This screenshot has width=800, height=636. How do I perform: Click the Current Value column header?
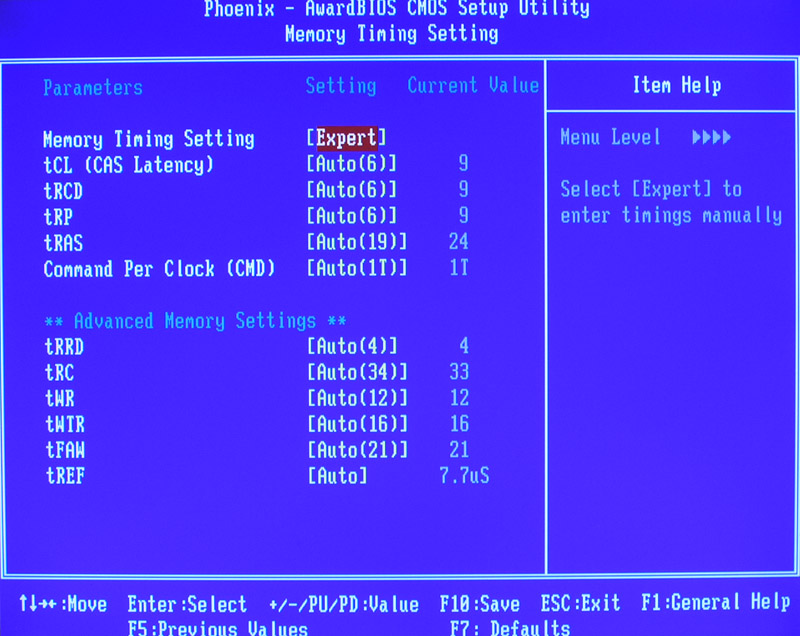point(473,85)
